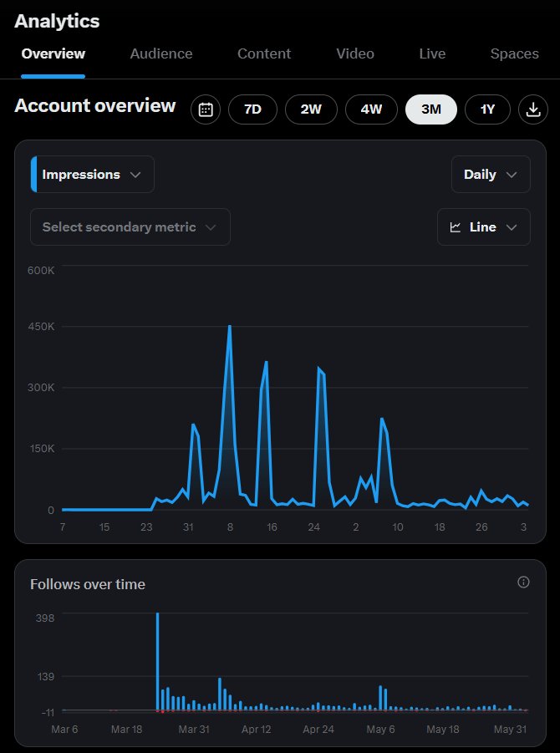Switch to the Content tab

tap(264, 53)
